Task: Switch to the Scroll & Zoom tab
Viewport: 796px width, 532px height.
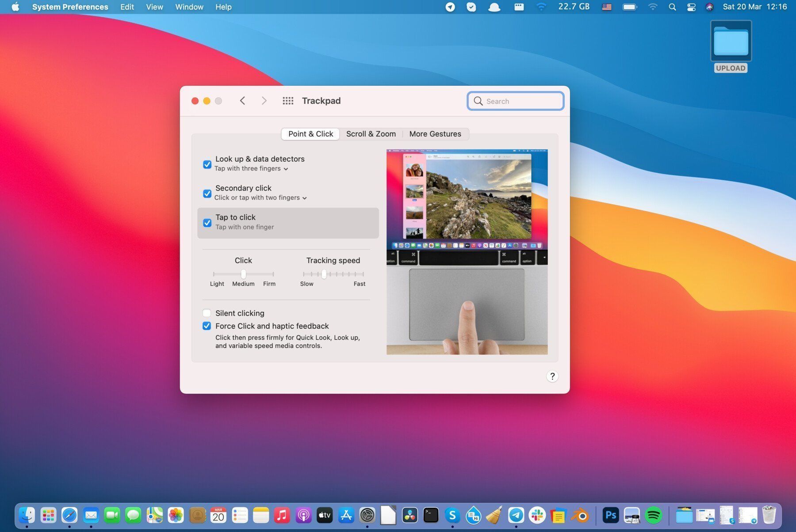Action: pos(371,134)
